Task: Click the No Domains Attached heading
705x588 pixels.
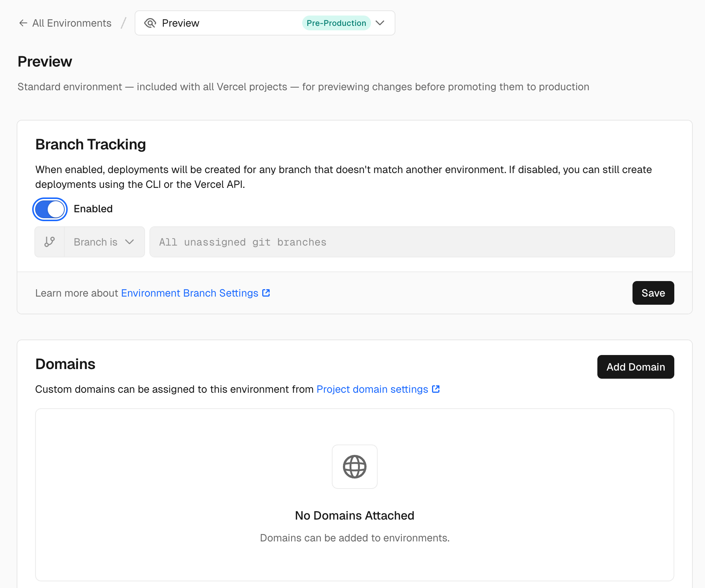Action: 355,516
